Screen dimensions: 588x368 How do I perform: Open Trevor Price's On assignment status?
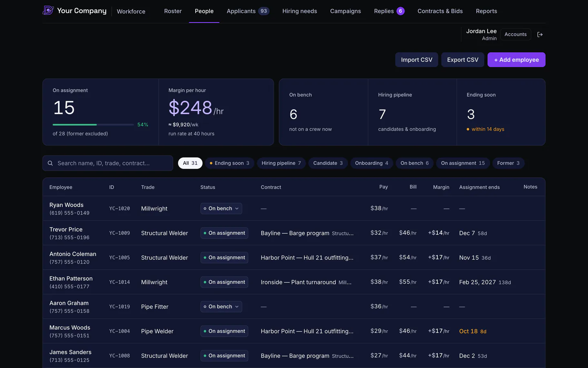click(224, 233)
